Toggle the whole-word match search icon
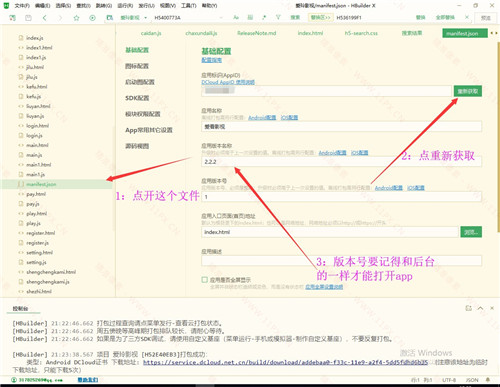This screenshot has height=387, width=500. (x=250, y=17)
